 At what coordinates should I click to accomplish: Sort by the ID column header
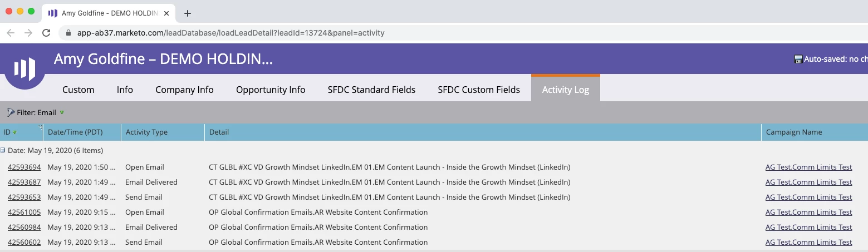pos(7,132)
